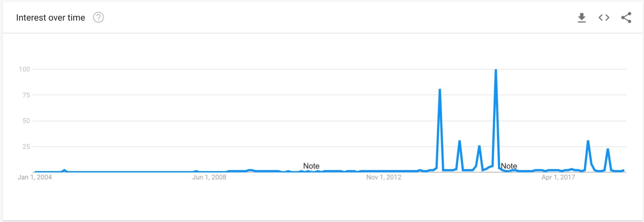Image resolution: width=644 pixels, height=222 pixels.
Task: Open the help tooltip beside the title
Action: [x=98, y=17]
